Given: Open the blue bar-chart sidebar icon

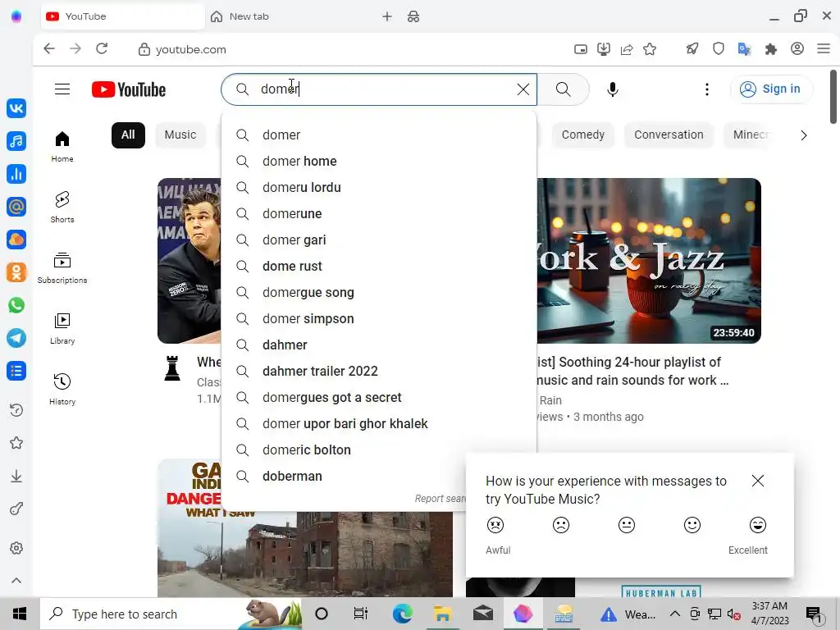Looking at the screenshot, I should pos(16,174).
